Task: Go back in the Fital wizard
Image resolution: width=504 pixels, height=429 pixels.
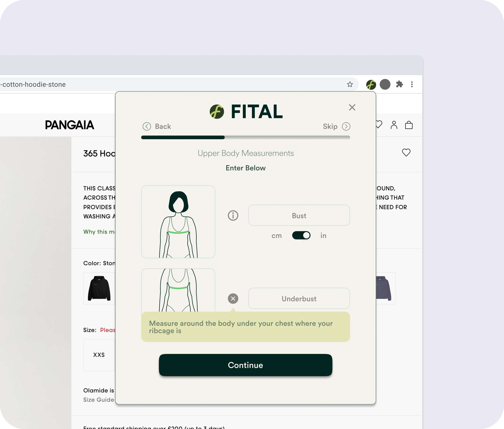Action: pyautogui.click(x=157, y=127)
